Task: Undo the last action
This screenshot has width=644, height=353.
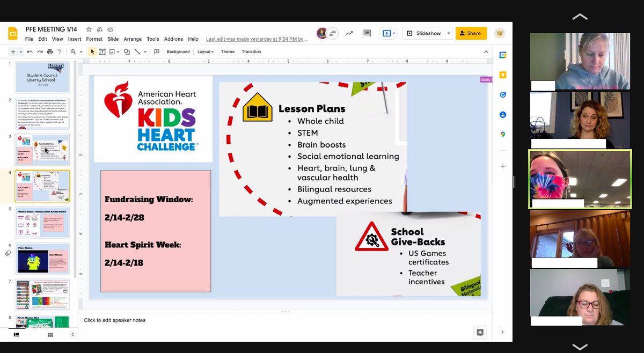Action: pyautogui.click(x=30, y=52)
